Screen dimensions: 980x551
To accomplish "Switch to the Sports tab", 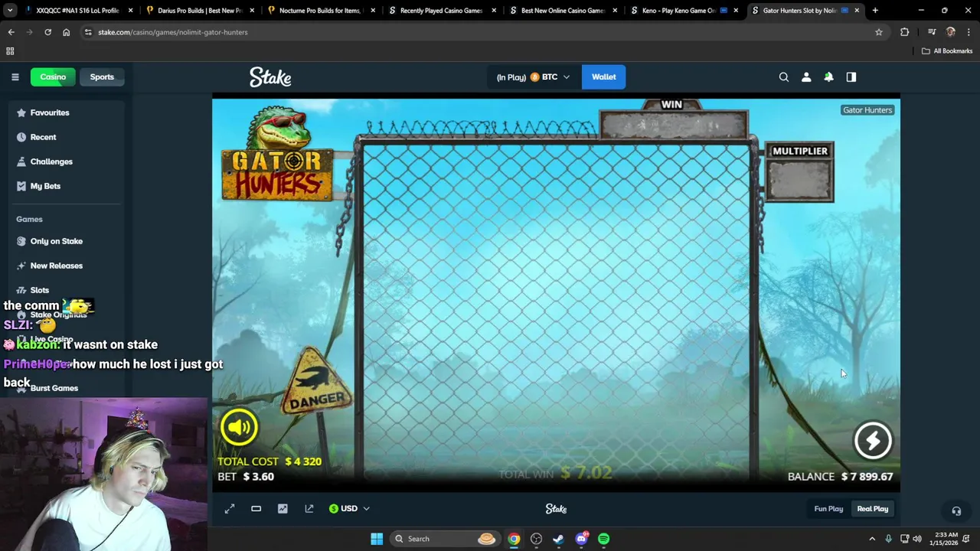I will point(102,77).
